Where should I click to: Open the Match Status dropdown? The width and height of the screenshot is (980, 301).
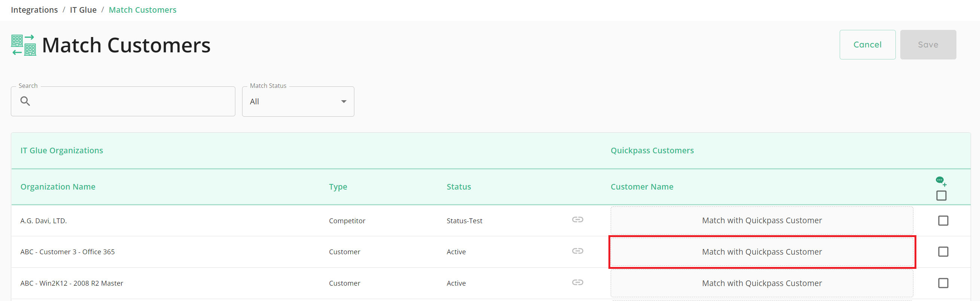pos(298,101)
